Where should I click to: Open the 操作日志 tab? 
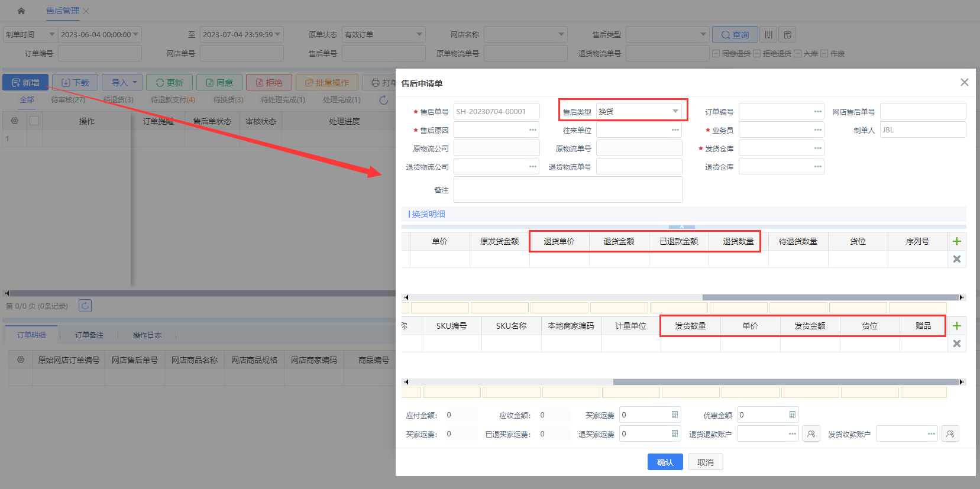point(147,335)
